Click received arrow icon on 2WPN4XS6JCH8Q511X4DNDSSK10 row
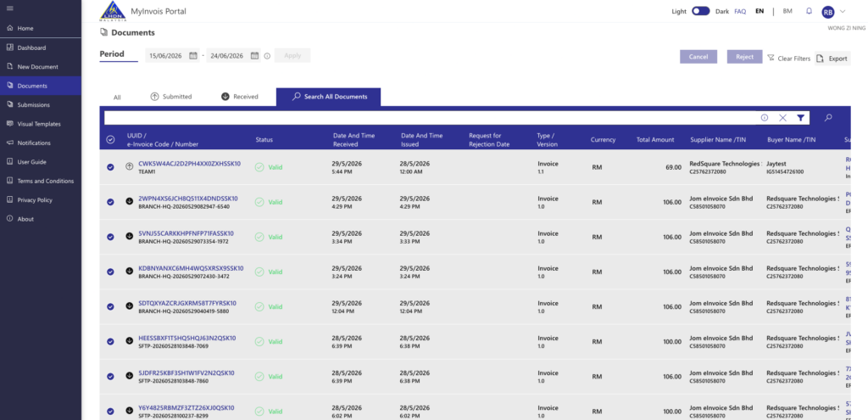Screen dimensions: 868x420 [130, 202]
